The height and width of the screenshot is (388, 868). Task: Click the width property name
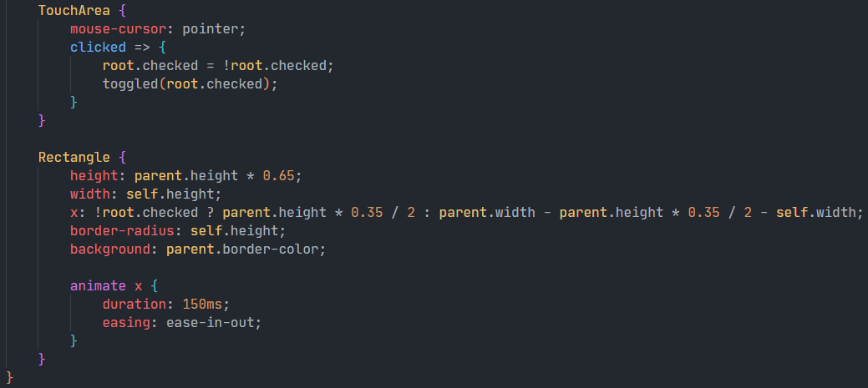[89, 194]
